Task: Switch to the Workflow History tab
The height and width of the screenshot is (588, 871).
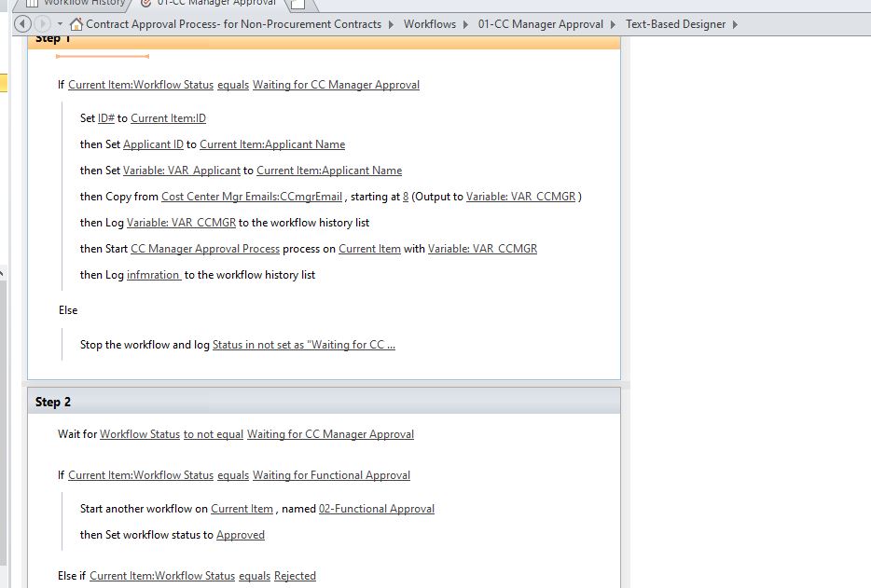Action: 76,4
